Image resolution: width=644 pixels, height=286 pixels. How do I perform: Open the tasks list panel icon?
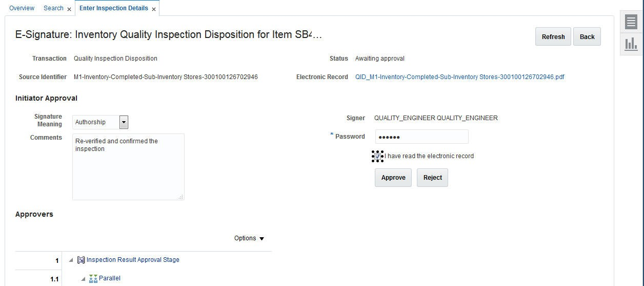click(x=631, y=22)
